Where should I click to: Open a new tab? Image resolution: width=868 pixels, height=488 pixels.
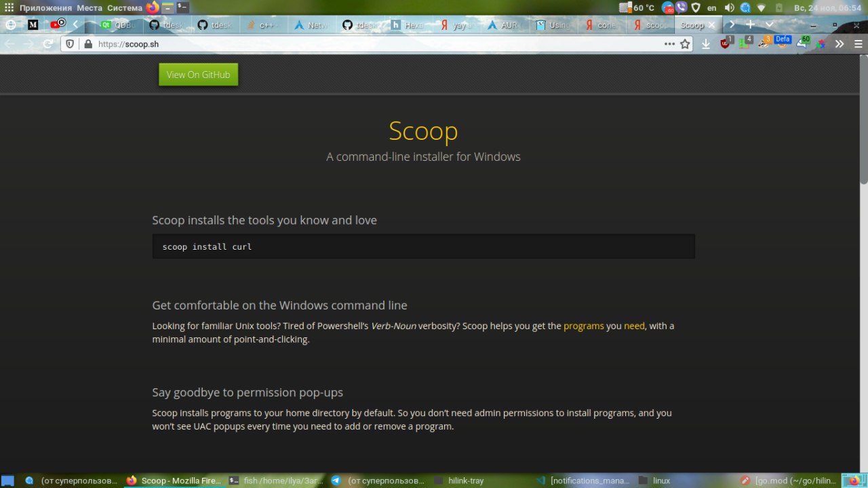(x=750, y=24)
